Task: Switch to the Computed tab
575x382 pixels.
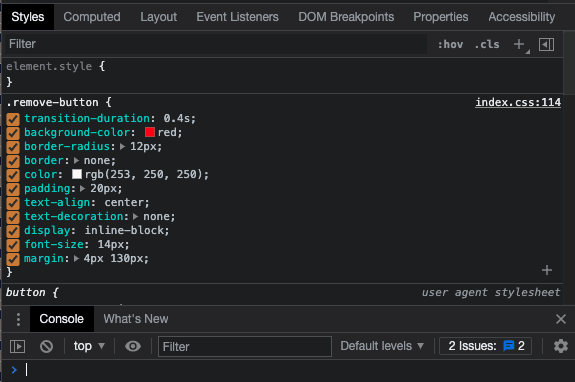Action: (92, 17)
